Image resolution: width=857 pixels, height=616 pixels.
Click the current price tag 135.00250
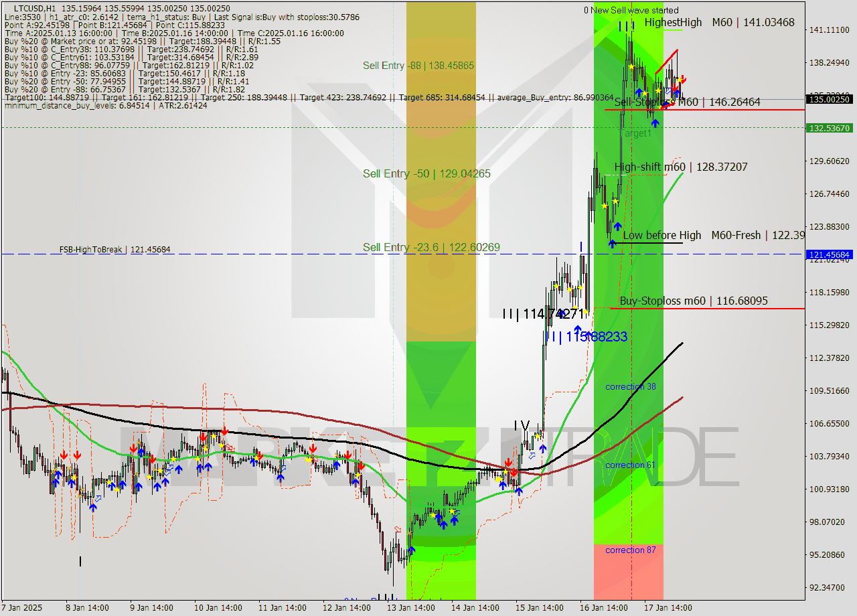click(x=830, y=99)
